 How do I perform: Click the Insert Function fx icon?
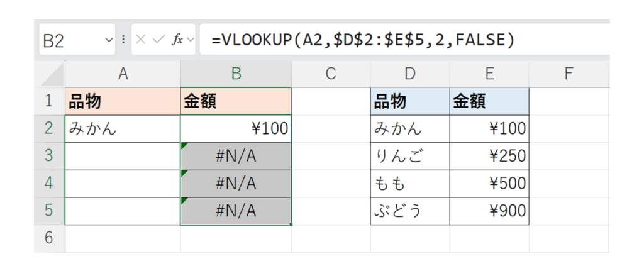coord(178,40)
